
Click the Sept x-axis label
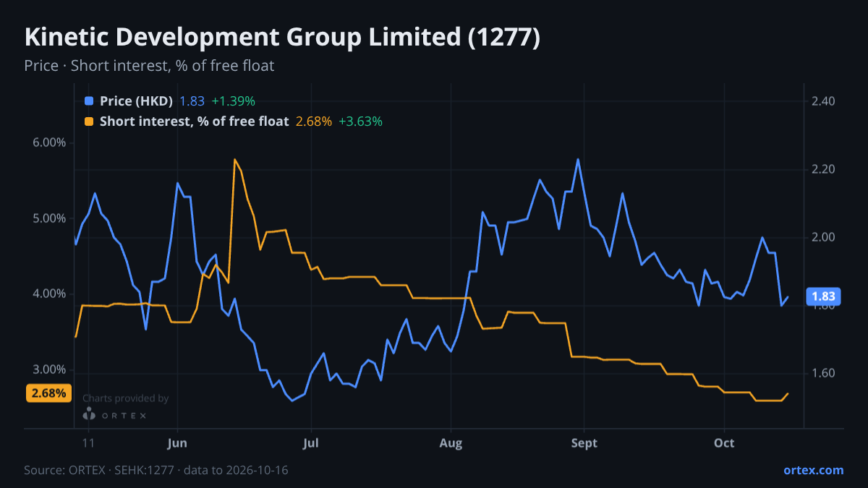(x=584, y=443)
